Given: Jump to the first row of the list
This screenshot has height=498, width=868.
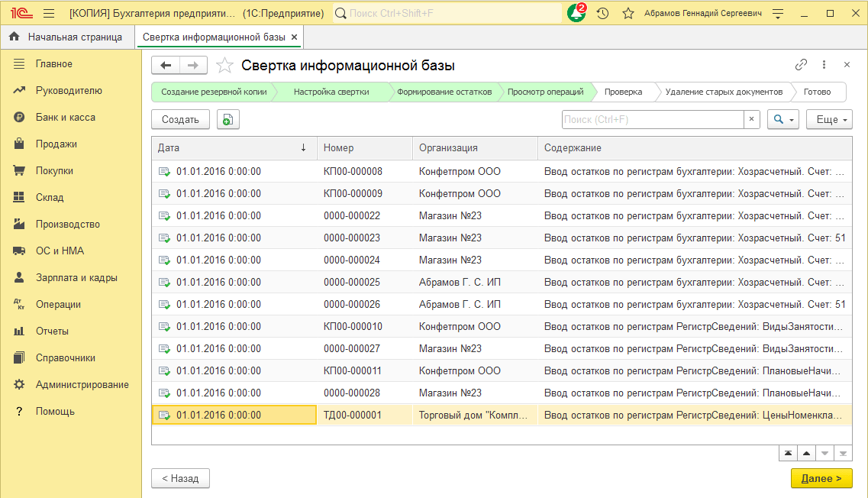Looking at the screenshot, I should click(x=788, y=453).
